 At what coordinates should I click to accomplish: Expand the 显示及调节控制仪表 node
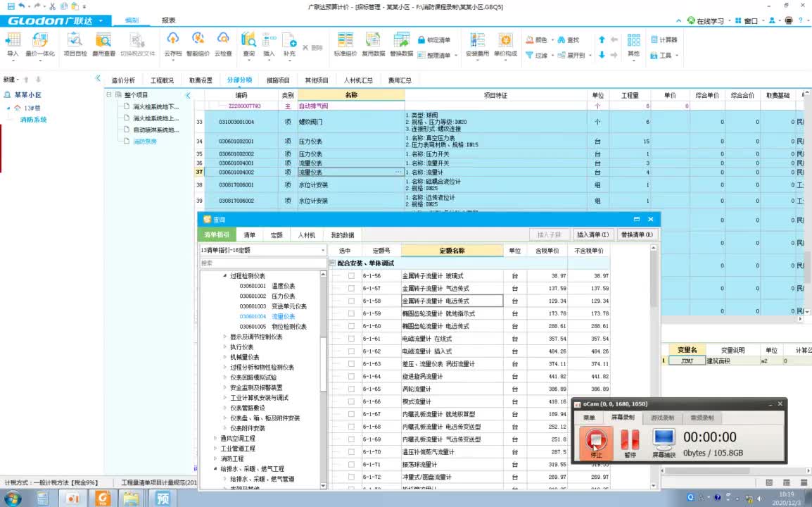click(x=224, y=337)
